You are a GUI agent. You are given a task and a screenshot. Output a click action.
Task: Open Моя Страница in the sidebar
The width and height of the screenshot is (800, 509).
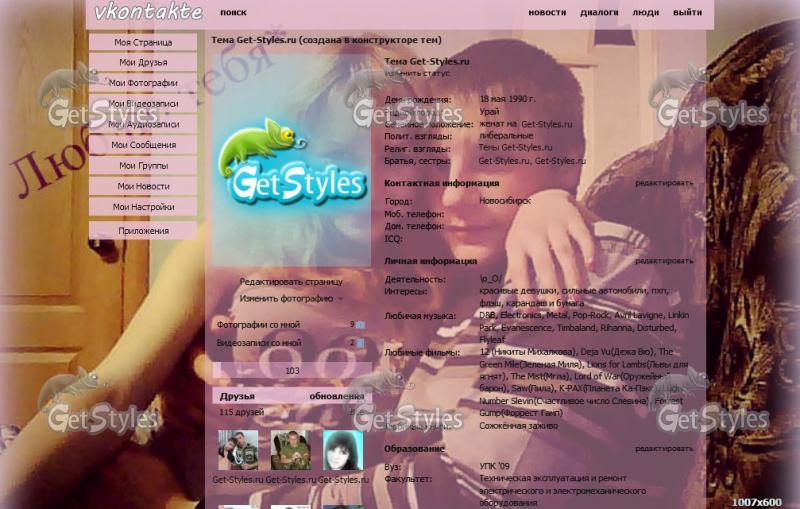(143, 42)
